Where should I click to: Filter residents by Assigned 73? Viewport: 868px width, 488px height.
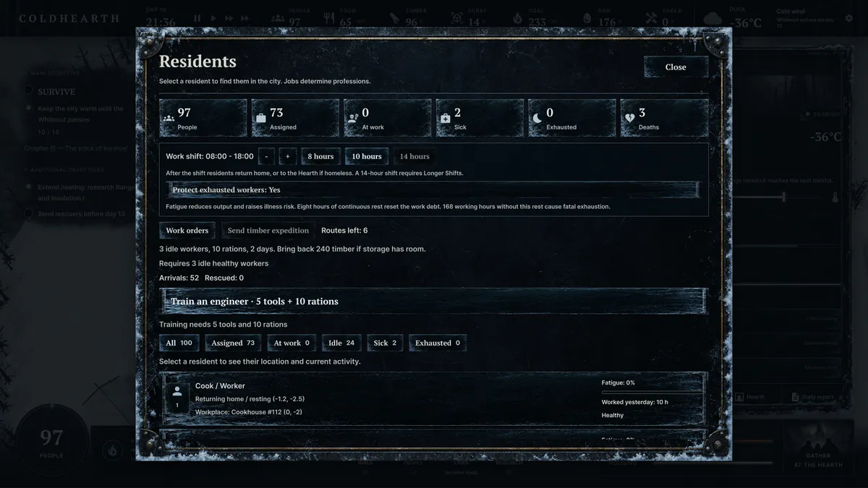(233, 343)
